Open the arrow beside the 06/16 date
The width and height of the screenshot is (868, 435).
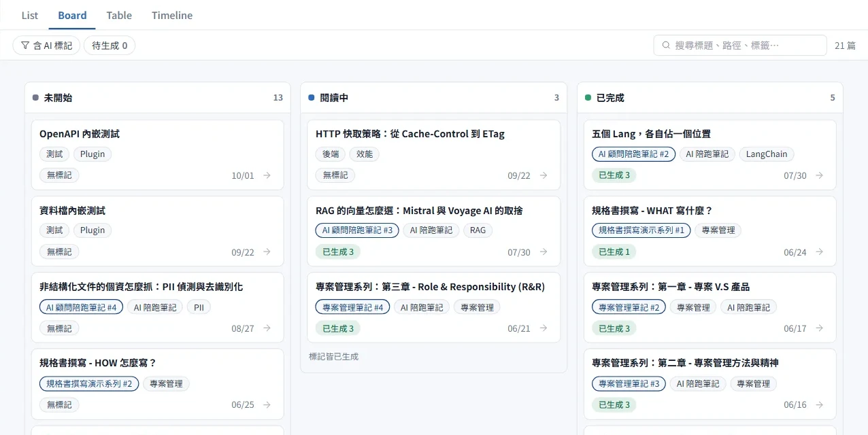820,404
